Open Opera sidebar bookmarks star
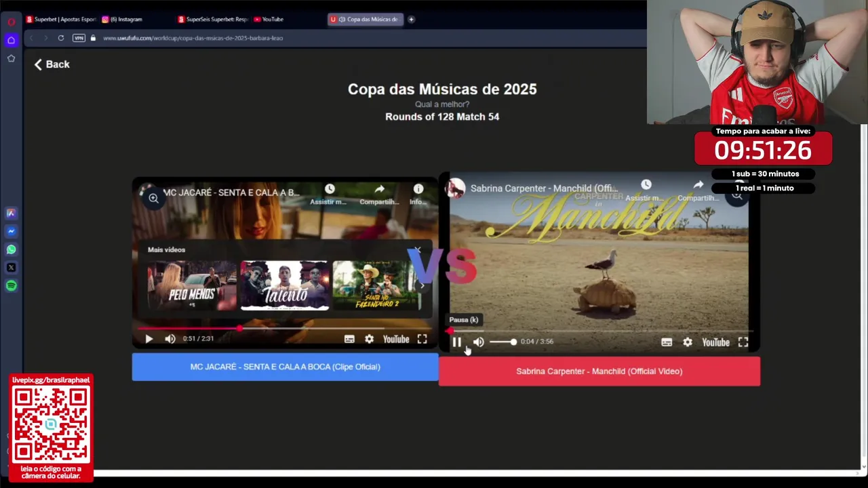 point(11,58)
